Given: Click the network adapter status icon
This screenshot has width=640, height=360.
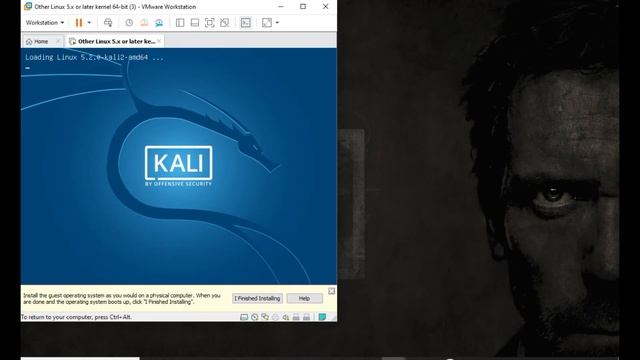Looking at the screenshot, I should tap(265, 317).
